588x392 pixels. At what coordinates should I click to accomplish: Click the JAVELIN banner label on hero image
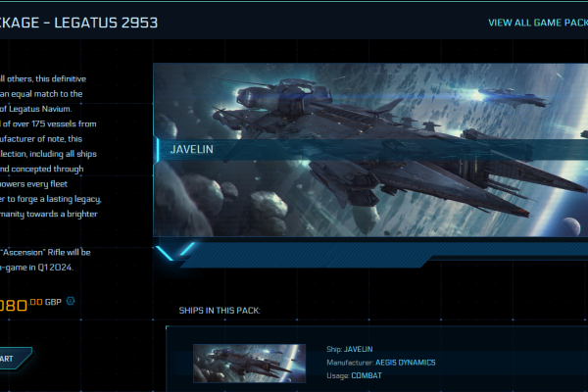192,149
